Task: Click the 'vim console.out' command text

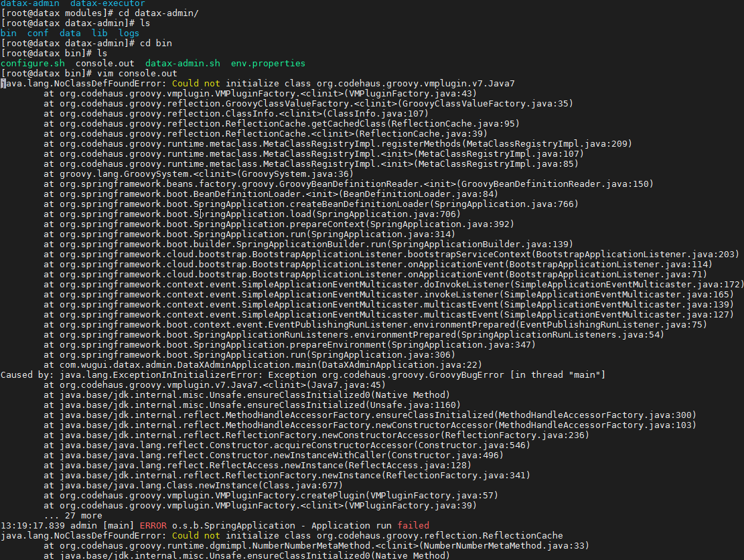Action: pyautogui.click(x=137, y=73)
